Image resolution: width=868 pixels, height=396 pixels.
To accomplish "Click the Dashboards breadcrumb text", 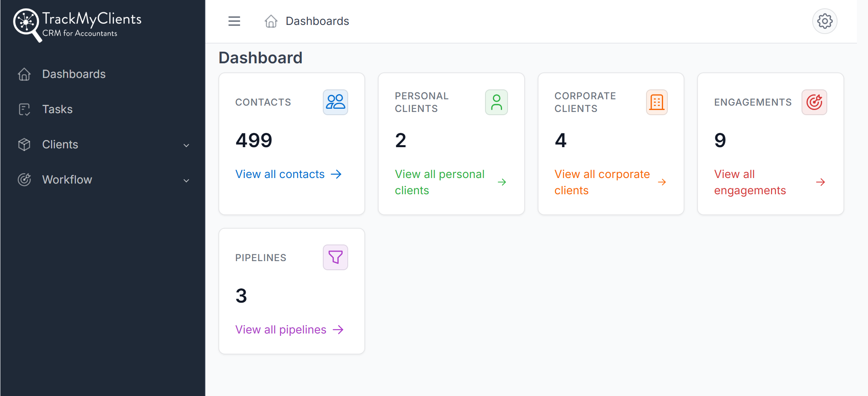I will point(317,21).
